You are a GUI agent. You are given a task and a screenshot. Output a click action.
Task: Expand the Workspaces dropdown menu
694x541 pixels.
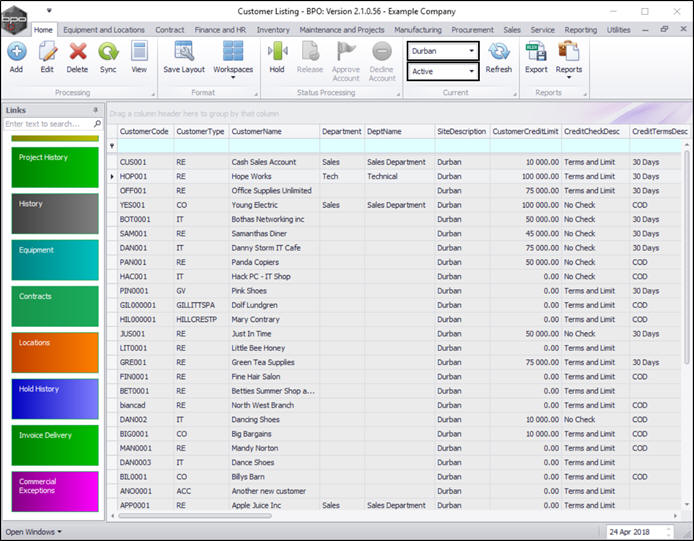pos(233,78)
